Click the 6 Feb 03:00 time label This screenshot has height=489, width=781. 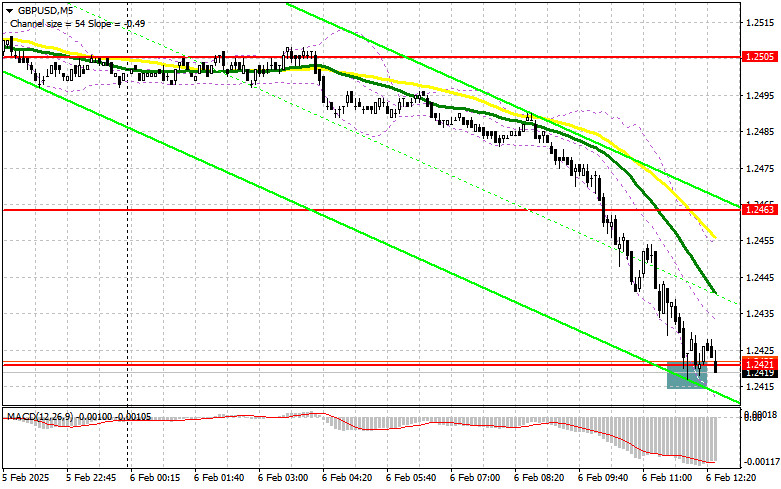click(283, 478)
